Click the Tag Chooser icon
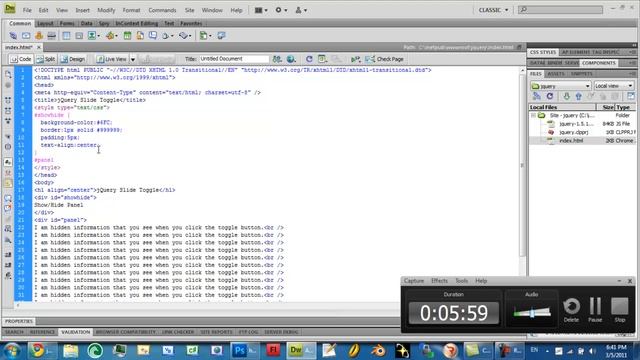This screenshot has height=360, width=640. click(221, 36)
